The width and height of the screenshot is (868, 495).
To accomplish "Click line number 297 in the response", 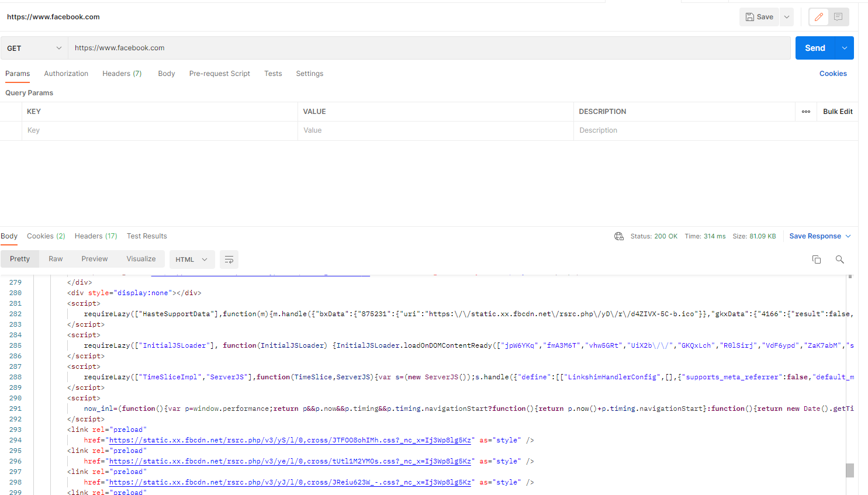I will tap(15, 472).
